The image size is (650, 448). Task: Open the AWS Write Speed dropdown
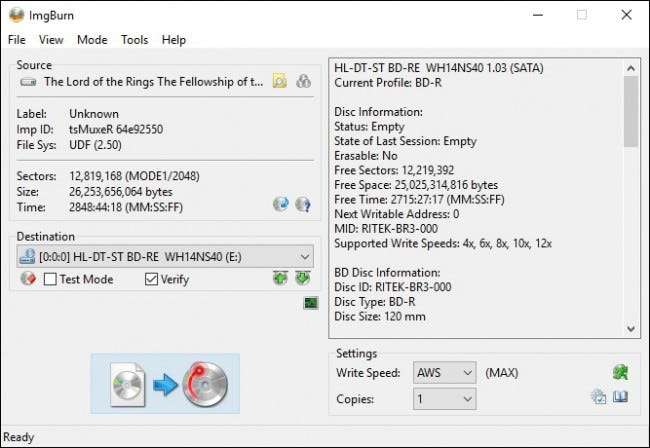coord(444,373)
